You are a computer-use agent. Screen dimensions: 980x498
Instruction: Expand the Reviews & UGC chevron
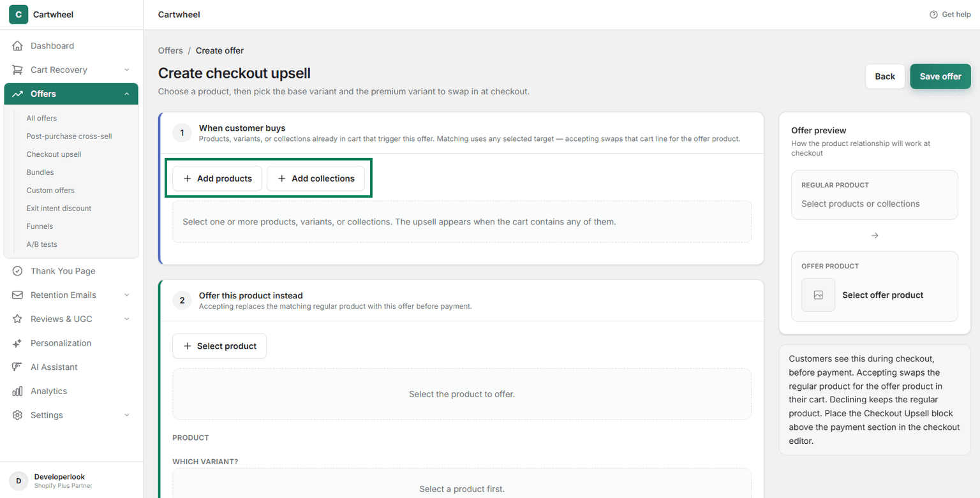[x=126, y=319]
